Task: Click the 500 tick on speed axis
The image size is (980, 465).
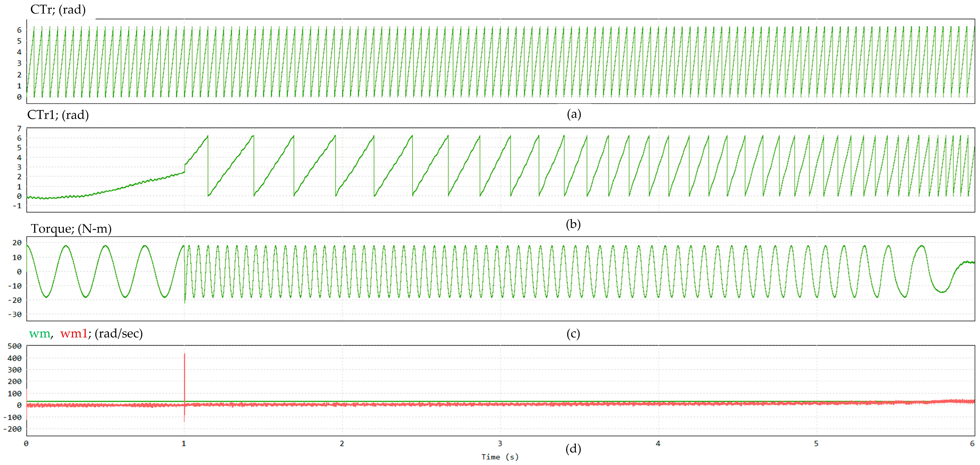Action: pyautogui.click(x=14, y=346)
